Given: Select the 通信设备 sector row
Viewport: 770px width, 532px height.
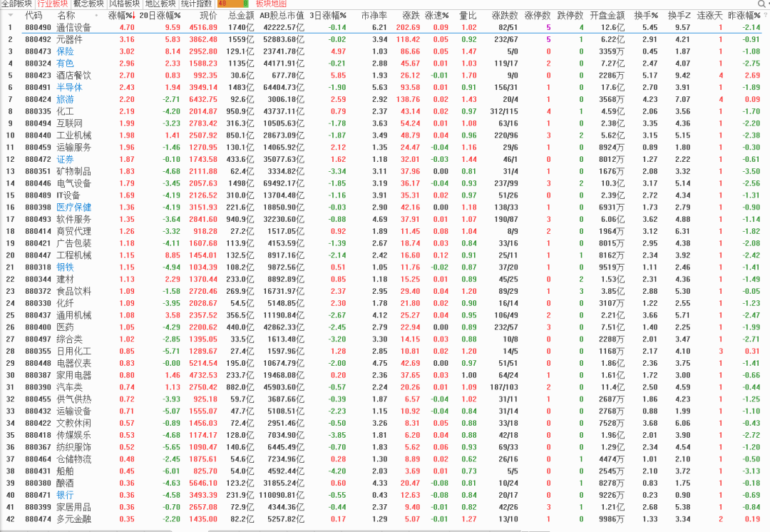Looking at the screenshot, I should [383, 28].
